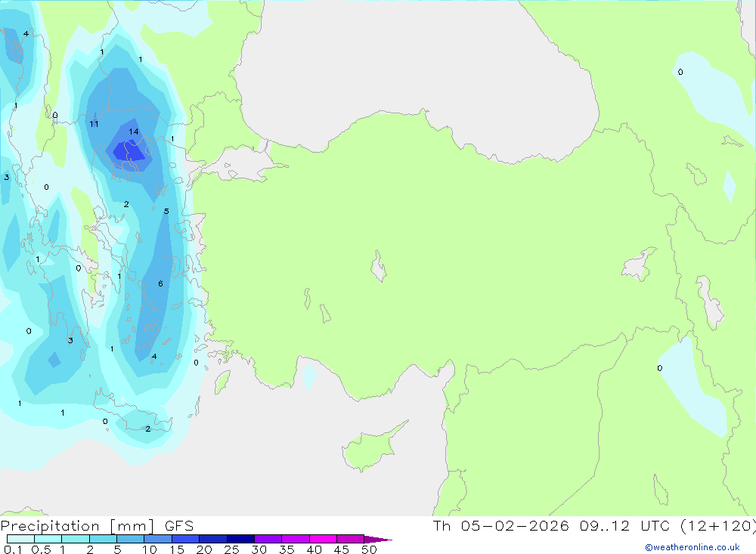
Task: Click the legend label '35'
Action: 287,549
